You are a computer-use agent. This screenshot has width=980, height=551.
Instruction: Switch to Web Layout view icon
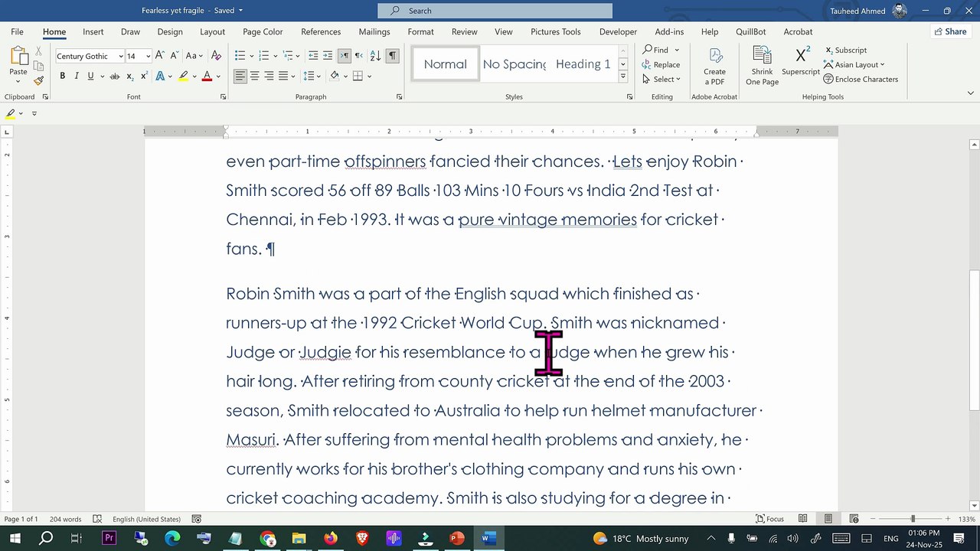854,519
